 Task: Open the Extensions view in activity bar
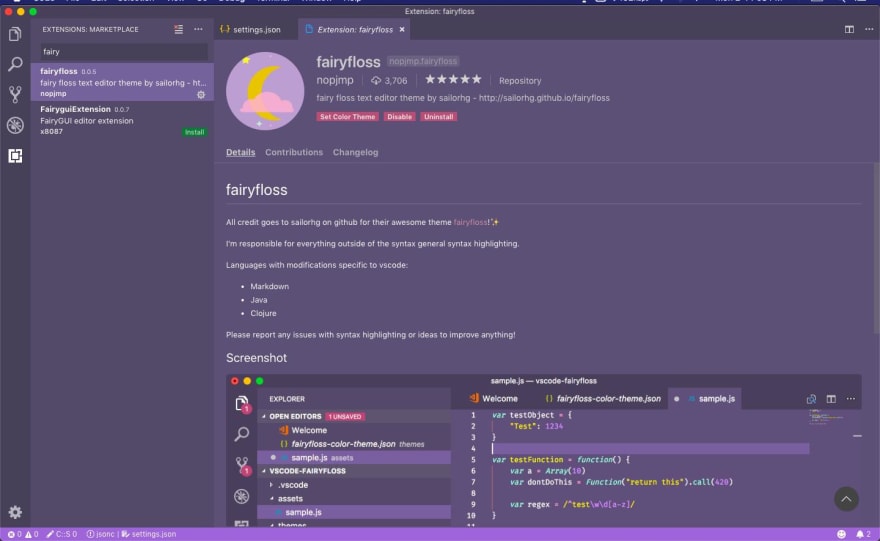tap(15, 155)
